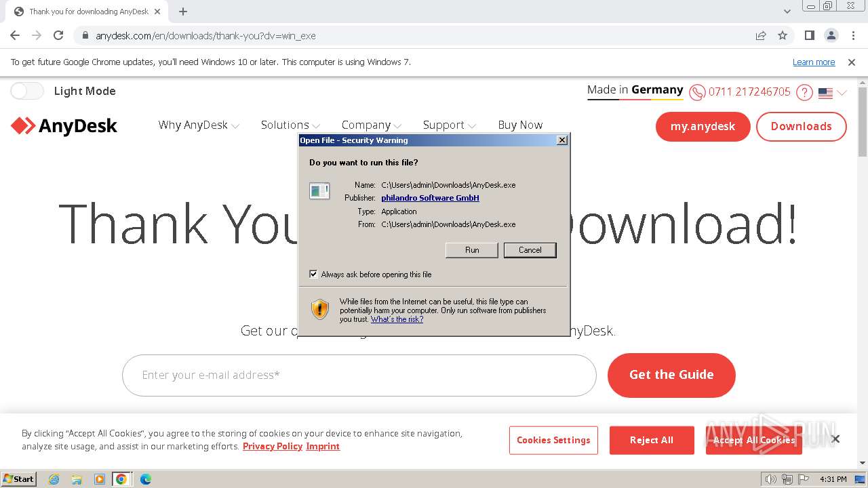Image resolution: width=868 pixels, height=488 pixels.
Task: Click Learn more about Chrome updates
Action: pyautogui.click(x=814, y=62)
